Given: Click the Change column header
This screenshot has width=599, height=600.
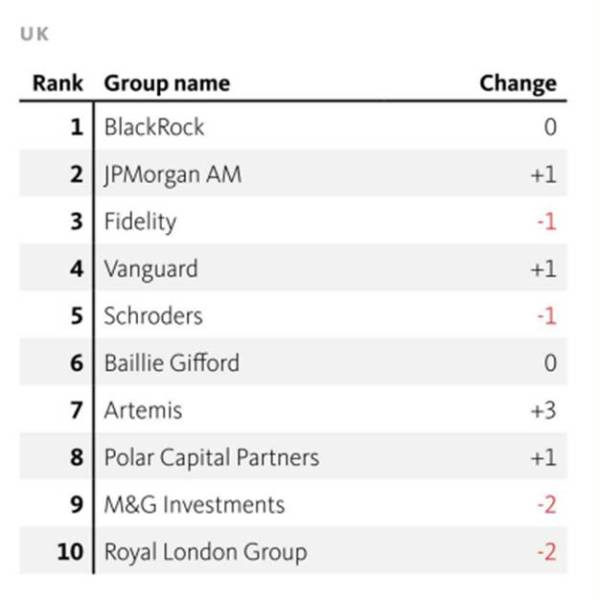Looking at the screenshot, I should [518, 84].
